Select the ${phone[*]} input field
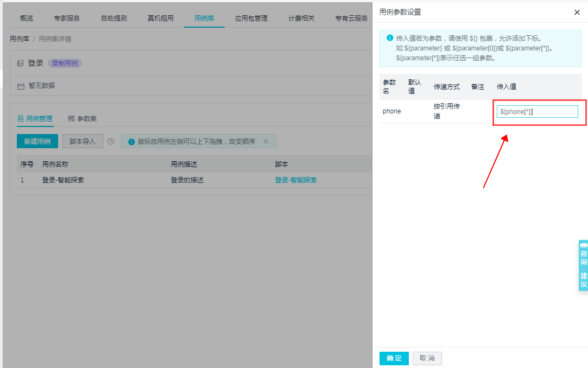Viewport: 588px width, 368px height. click(537, 111)
